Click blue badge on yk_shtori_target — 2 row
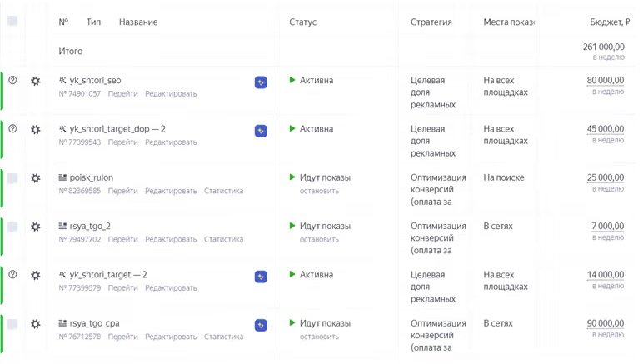Viewport: 643px width, 364px height. (261, 276)
